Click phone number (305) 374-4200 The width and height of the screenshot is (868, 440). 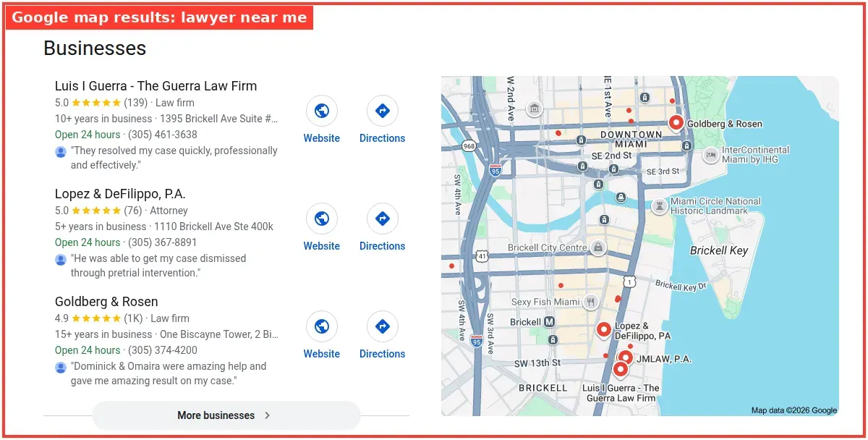pos(163,350)
